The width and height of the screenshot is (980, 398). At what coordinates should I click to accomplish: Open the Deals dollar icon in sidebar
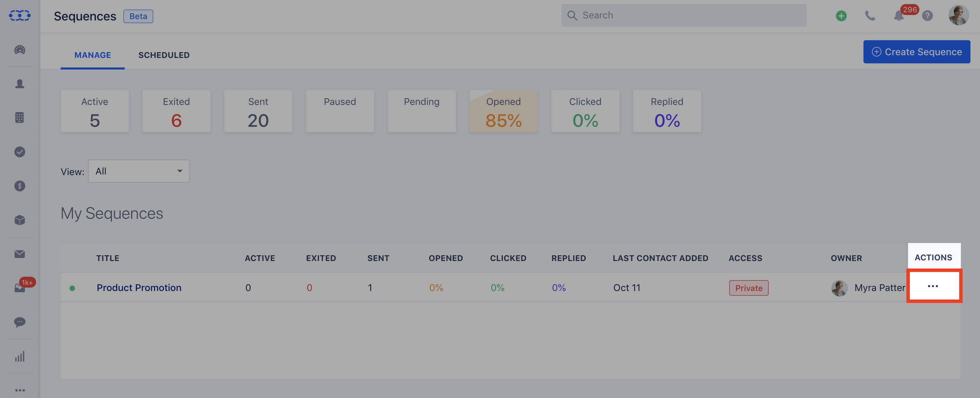point(20,186)
